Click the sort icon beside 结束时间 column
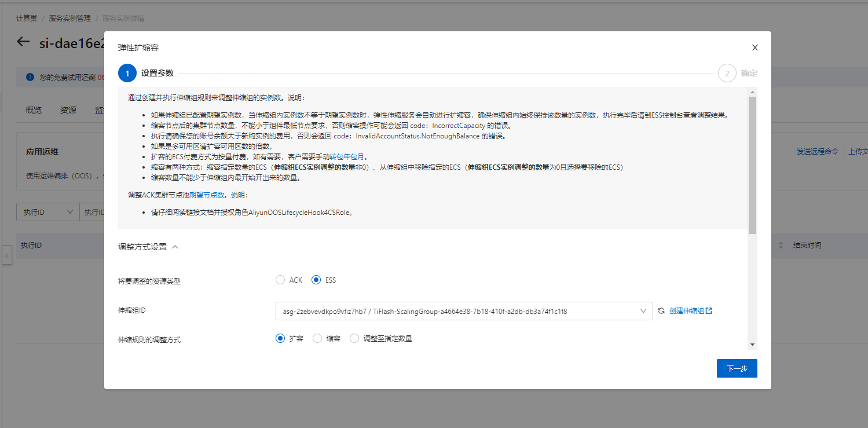 [x=780, y=246]
